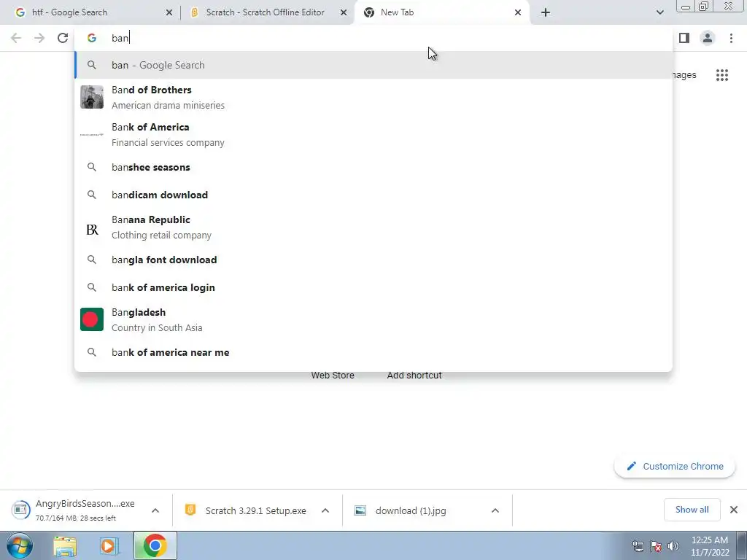Click the Bank of America logo thumbnail
The image size is (747, 560).
coord(92,135)
